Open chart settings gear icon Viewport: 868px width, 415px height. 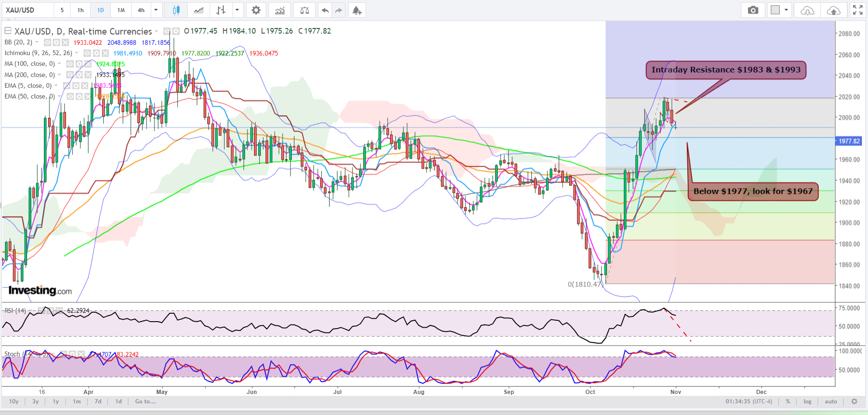tap(256, 10)
